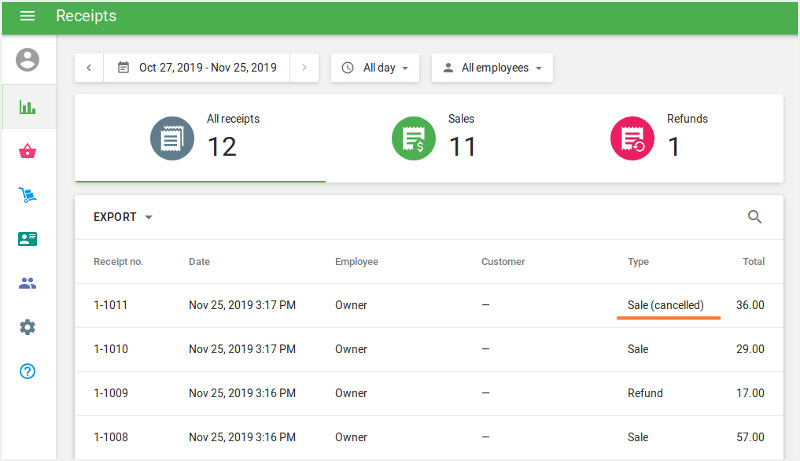Go to the next date period

tap(304, 68)
